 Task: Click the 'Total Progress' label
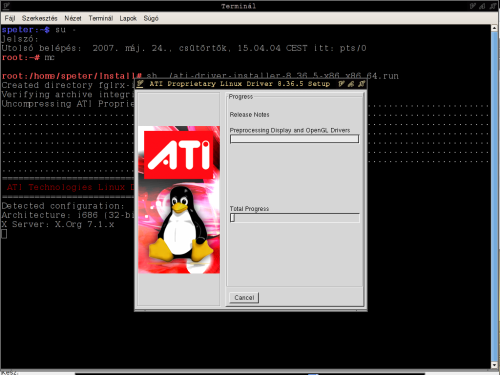pyautogui.click(x=249, y=209)
